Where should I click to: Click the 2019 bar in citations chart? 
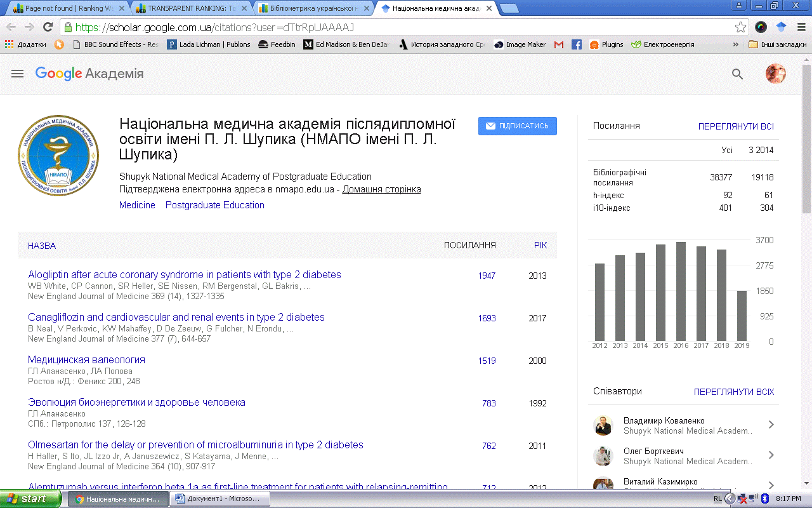[x=742, y=316]
